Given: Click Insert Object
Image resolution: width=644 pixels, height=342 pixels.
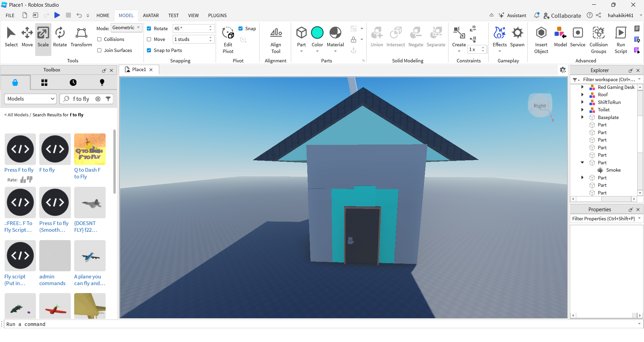Looking at the screenshot, I should [x=541, y=40].
